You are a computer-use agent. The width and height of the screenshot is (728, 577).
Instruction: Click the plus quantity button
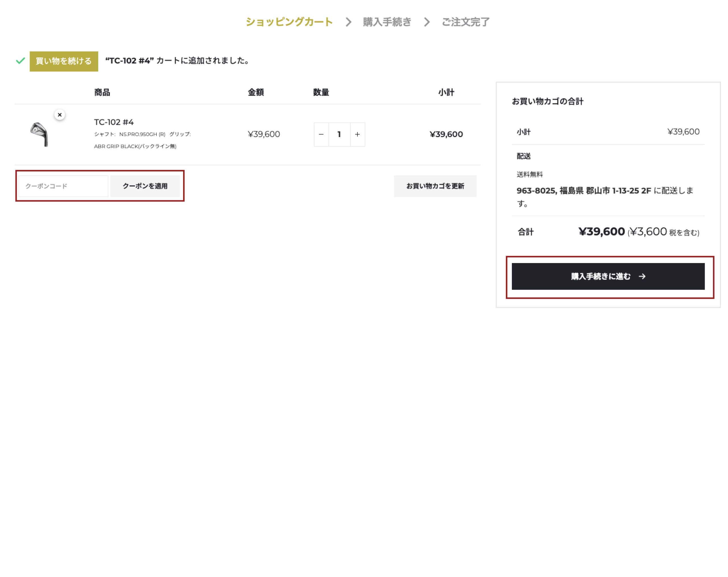pos(357,135)
